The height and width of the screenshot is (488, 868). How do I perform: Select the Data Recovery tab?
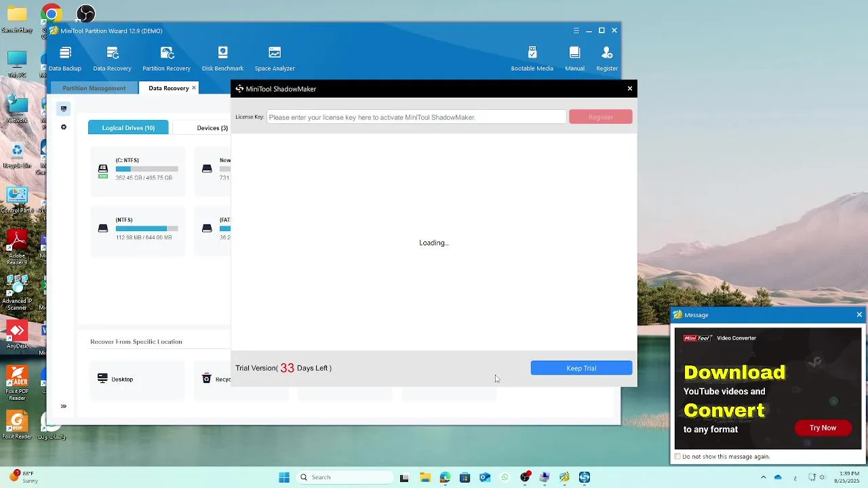pos(168,88)
